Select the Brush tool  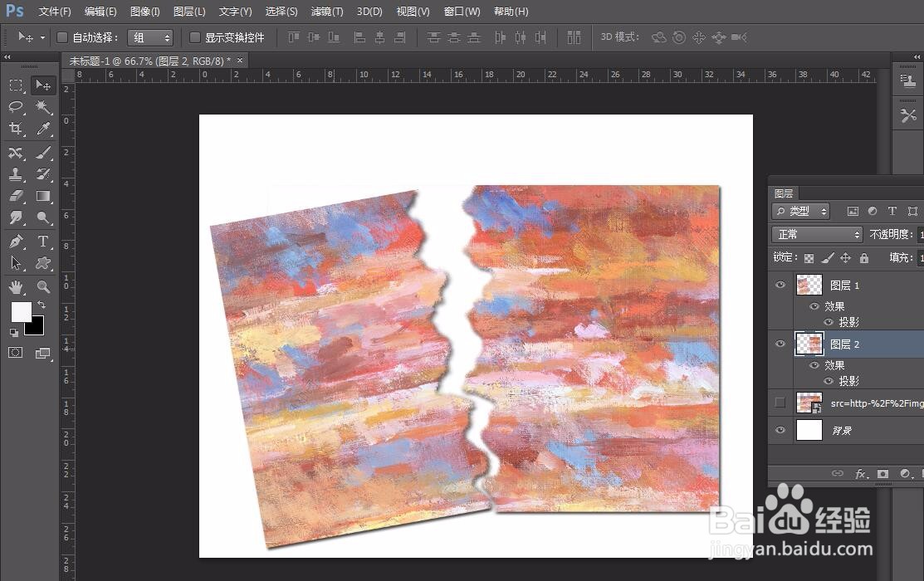pyautogui.click(x=43, y=154)
